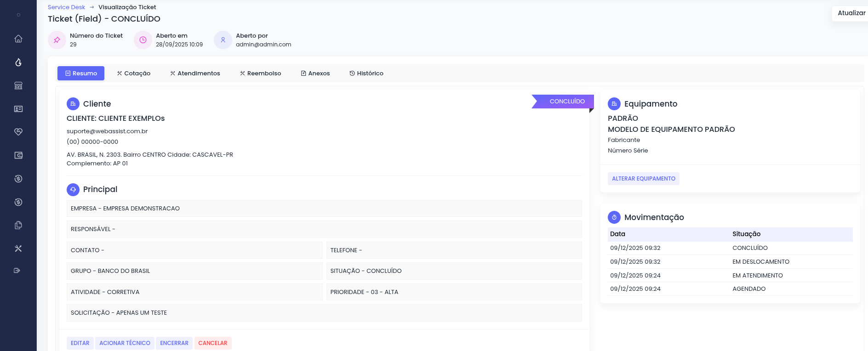
Task: Go to the Anexos tab
Action: (x=315, y=74)
